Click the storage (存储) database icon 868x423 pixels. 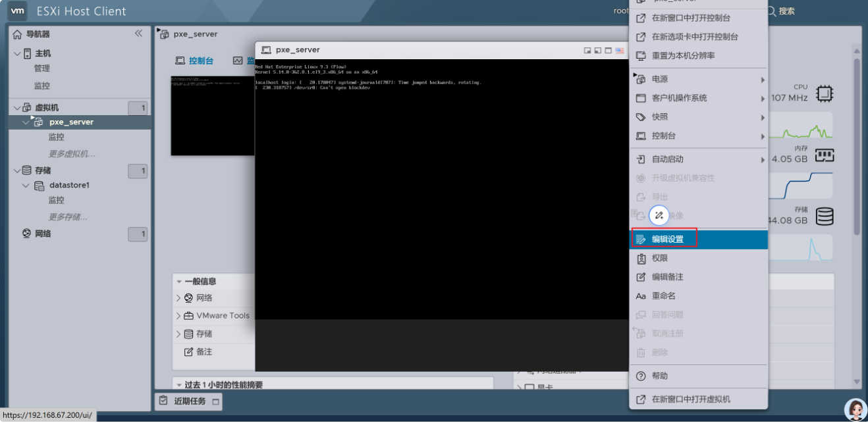pyautogui.click(x=27, y=170)
